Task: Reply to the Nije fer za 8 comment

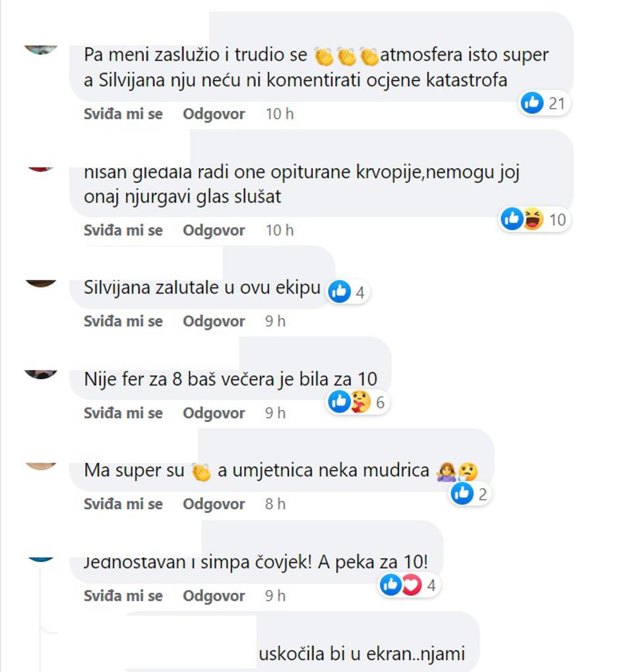Action: click(x=214, y=413)
